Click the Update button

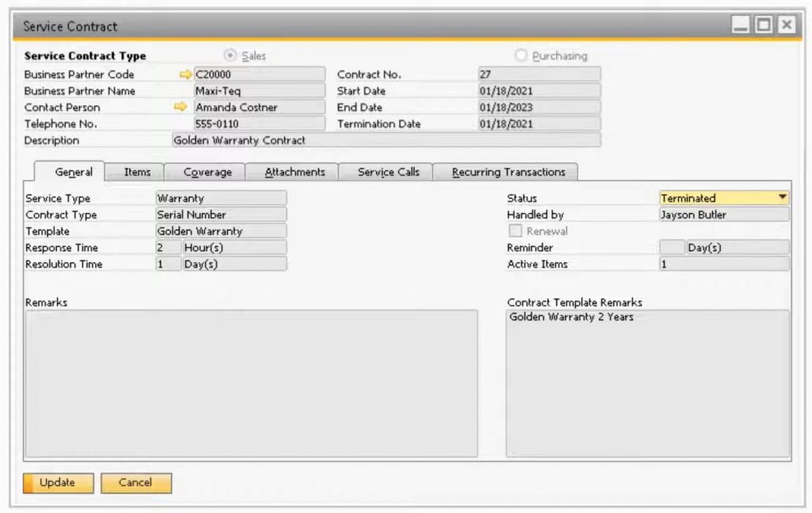pos(56,482)
